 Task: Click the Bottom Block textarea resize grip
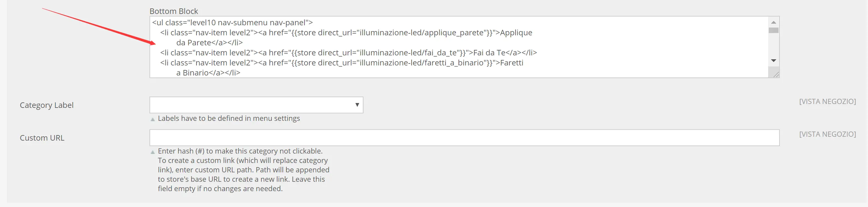click(x=776, y=75)
